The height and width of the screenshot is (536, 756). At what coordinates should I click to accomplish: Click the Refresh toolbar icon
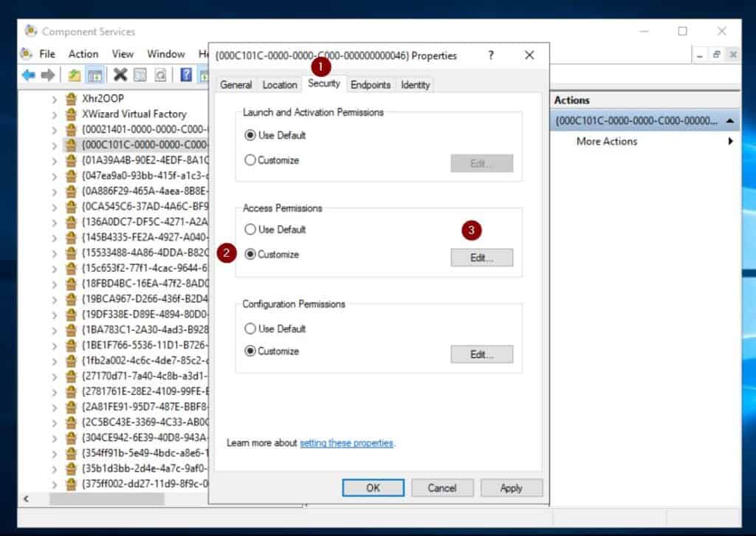tap(159, 75)
